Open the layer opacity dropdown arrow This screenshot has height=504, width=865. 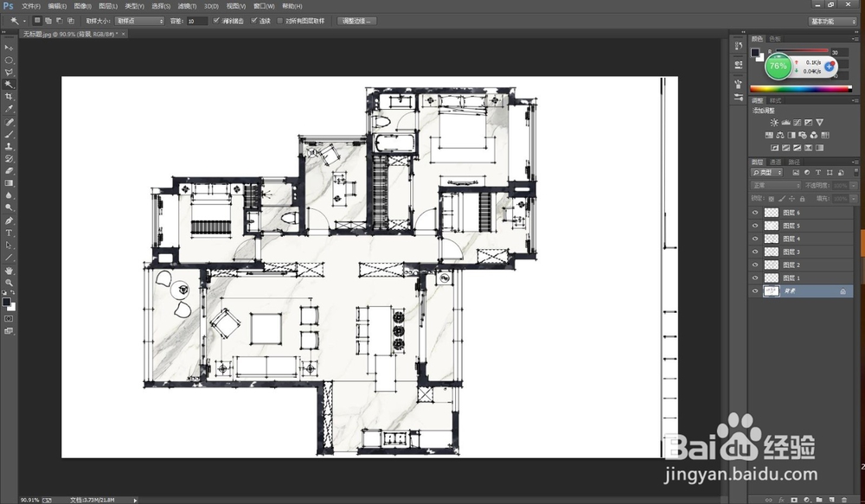point(854,185)
